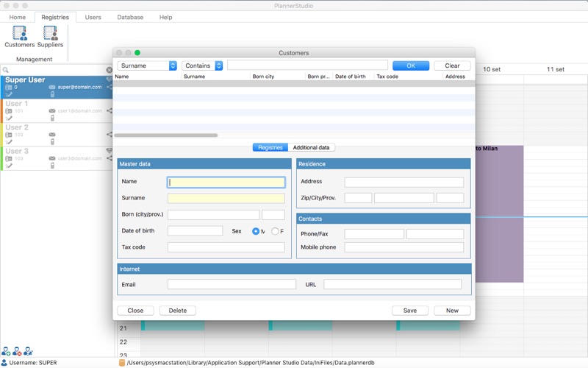Select the F sex radio button
The image size is (588, 368).
275,231
